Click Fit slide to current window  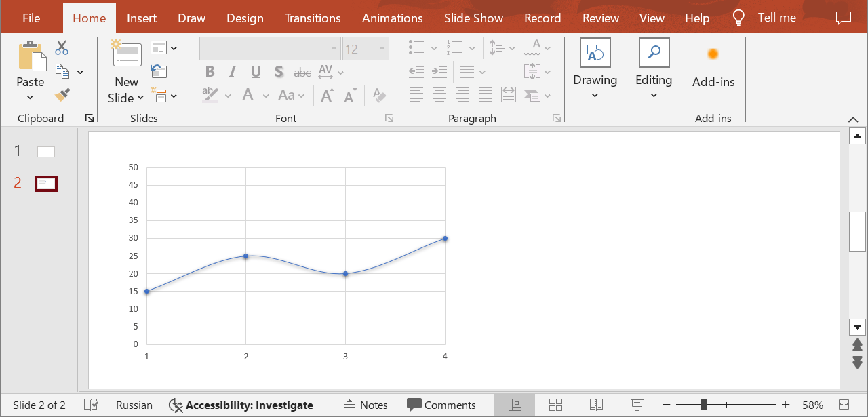pyautogui.click(x=844, y=405)
